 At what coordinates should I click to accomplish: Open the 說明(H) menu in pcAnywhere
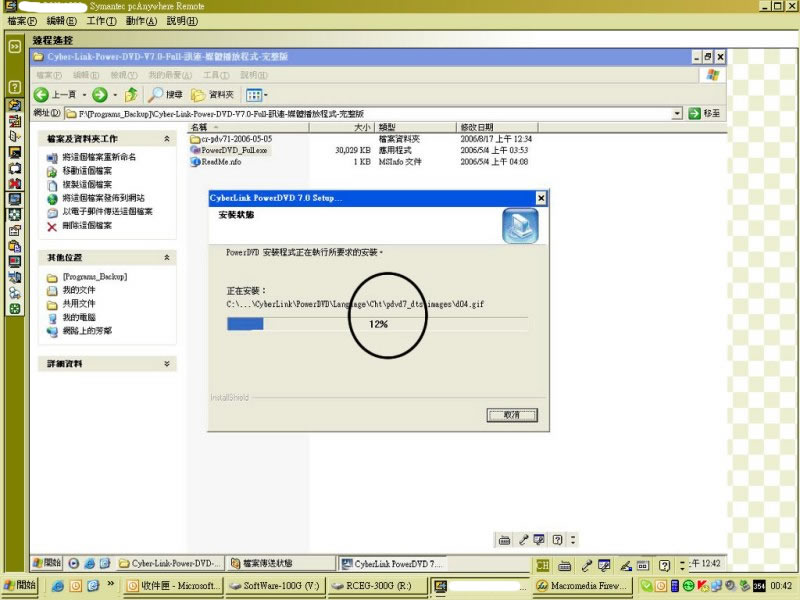(x=182, y=20)
